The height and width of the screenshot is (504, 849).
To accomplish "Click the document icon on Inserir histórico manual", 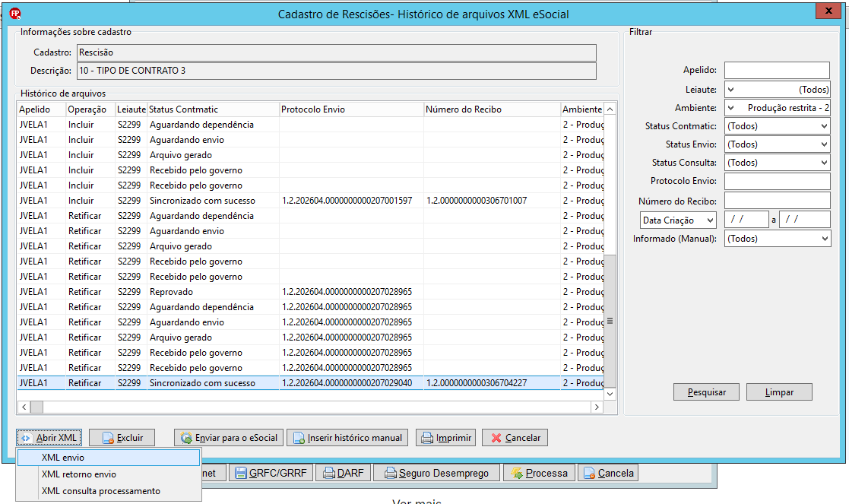I will pos(299,438).
